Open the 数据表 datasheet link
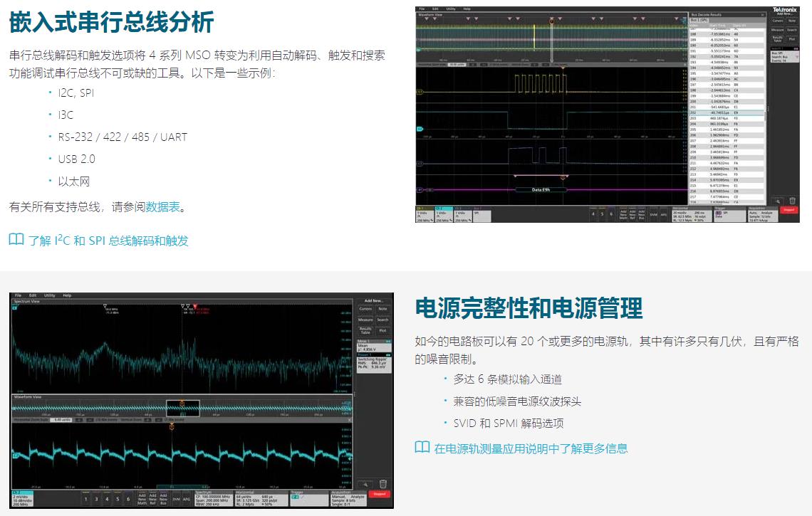The width and height of the screenshot is (812, 516). click(163, 207)
